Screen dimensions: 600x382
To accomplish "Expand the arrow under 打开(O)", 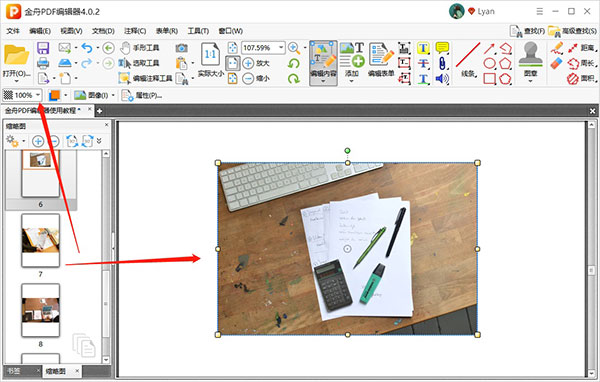I will coord(16,81).
